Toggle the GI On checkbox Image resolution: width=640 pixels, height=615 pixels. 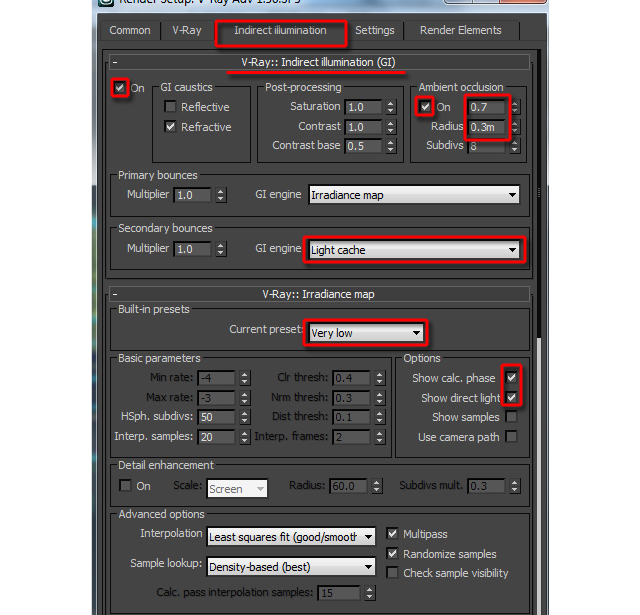120,87
